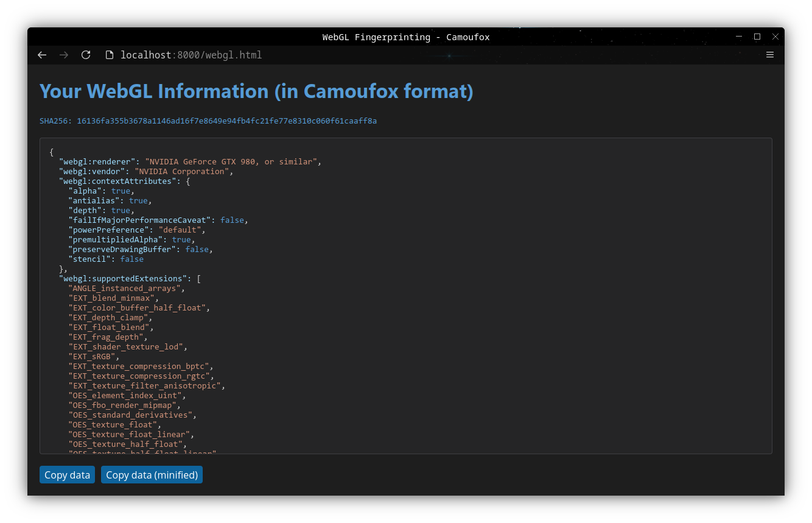
Task: Click the page icon beside localhost URL
Action: 110,55
